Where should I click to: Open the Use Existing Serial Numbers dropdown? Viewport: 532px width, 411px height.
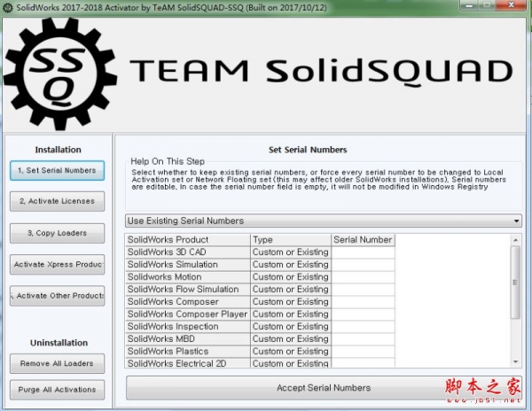(x=324, y=221)
